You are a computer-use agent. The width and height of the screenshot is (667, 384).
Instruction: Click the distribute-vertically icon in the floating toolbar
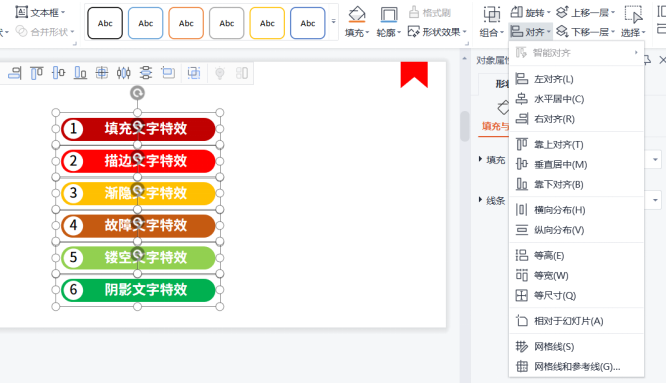pyautogui.click(x=145, y=73)
